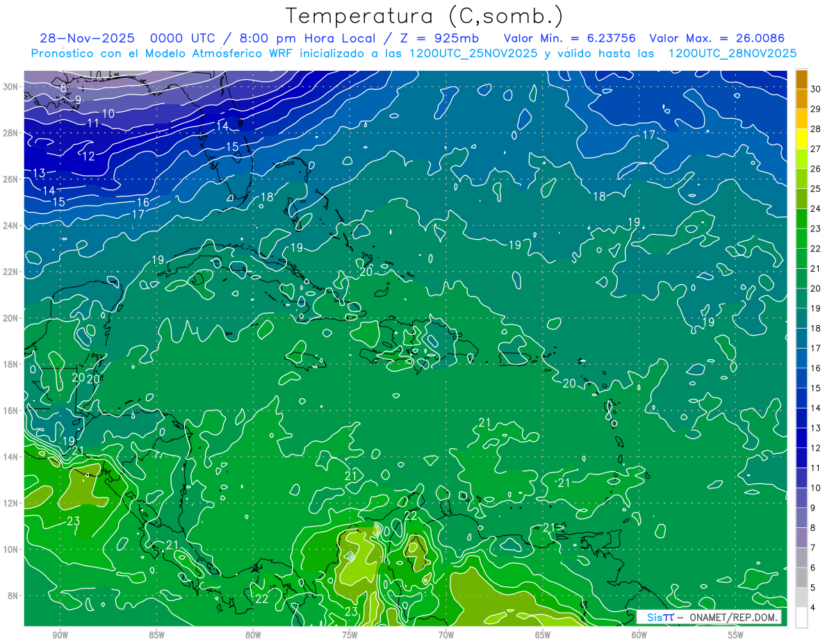Image resolution: width=834 pixels, height=644 pixels.
Task: Click the color scale label "26"
Action: coord(815,169)
